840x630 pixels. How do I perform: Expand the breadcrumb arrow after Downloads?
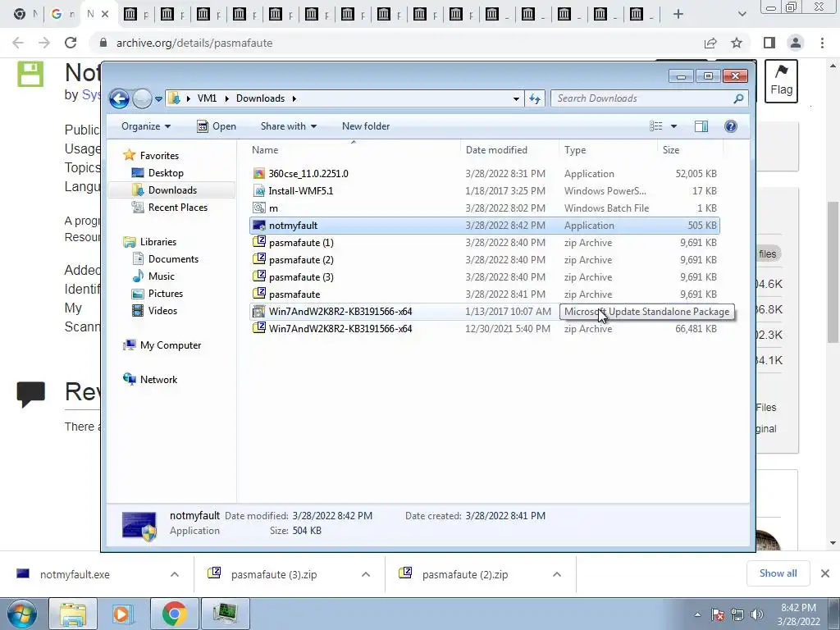(x=294, y=98)
